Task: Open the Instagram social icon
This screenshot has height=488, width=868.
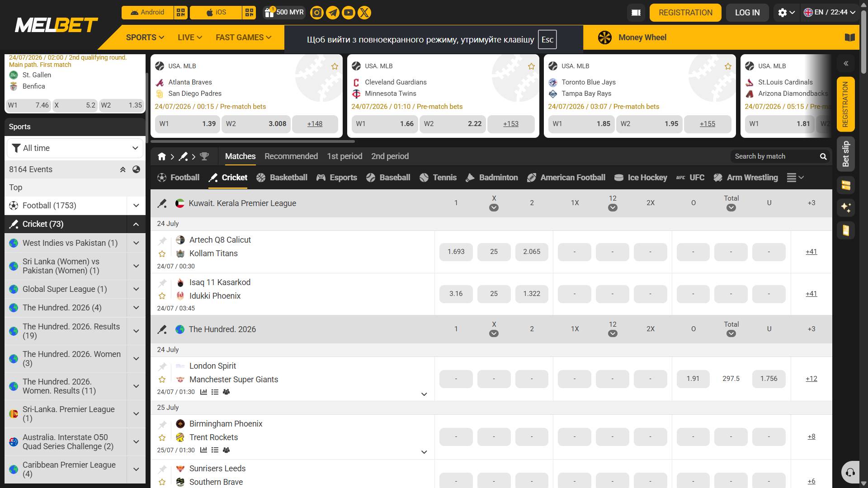Action: 317,13
